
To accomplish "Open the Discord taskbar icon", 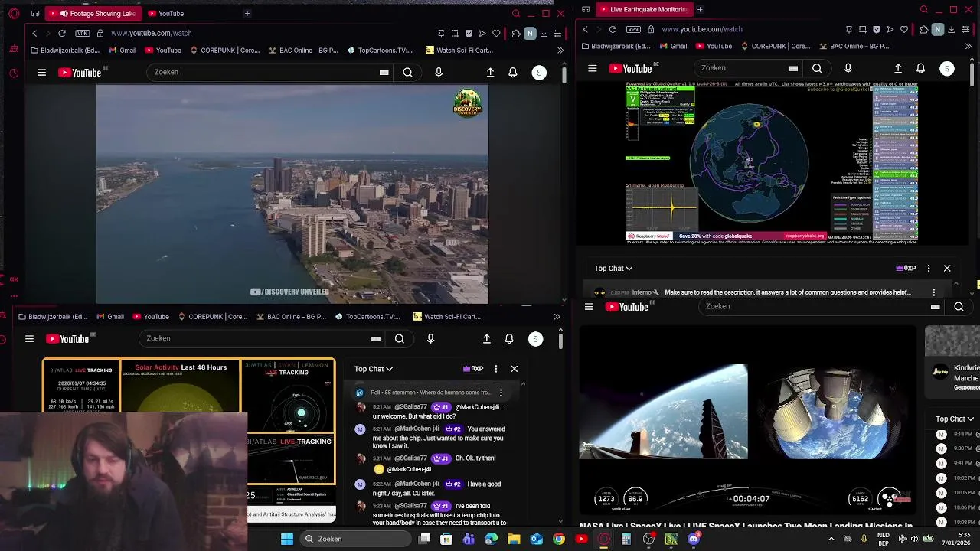I will click(x=693, y=539).
